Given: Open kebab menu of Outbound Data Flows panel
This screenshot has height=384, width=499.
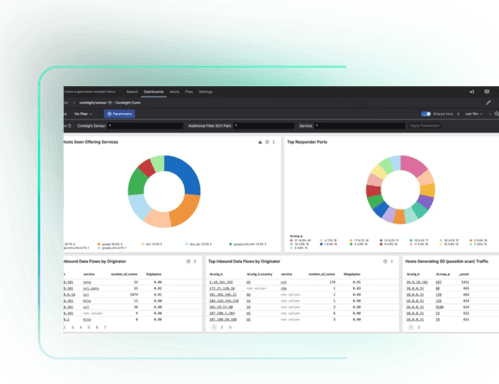Looking at the screenshot, I should [195, 261].
